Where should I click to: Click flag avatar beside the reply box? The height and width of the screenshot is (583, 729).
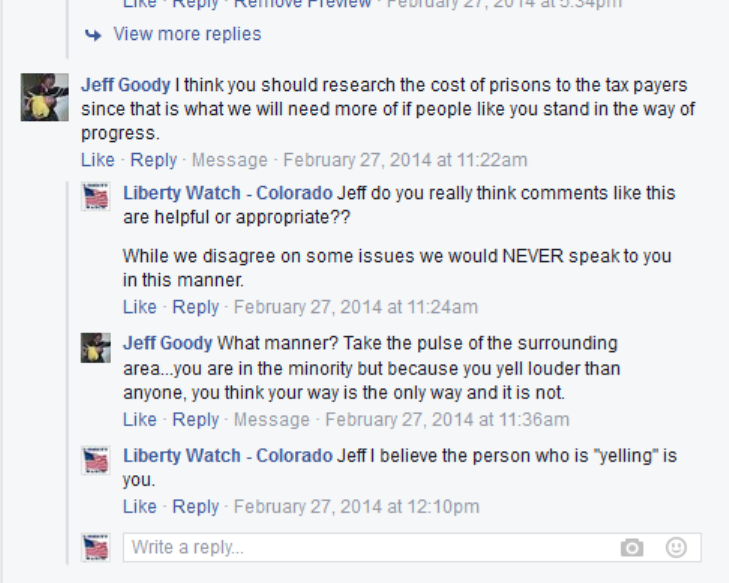click(96, 547)
